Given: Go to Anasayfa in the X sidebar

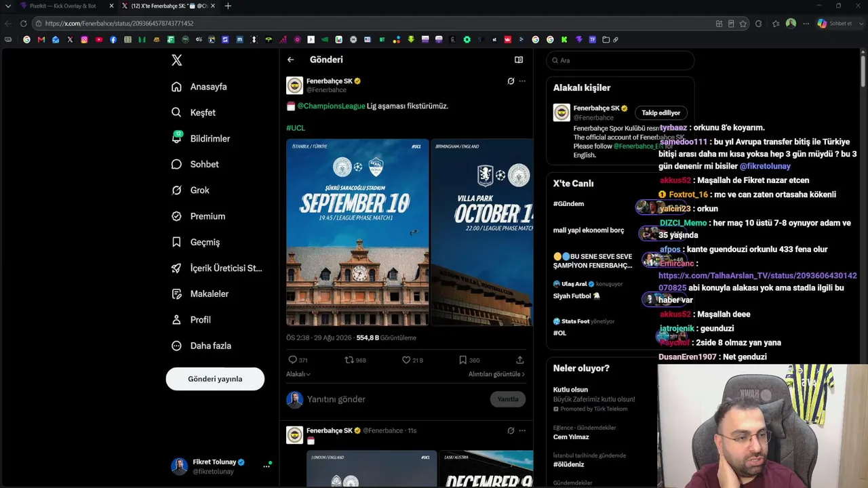Looking at the screenshot, I should click(199, 87).
